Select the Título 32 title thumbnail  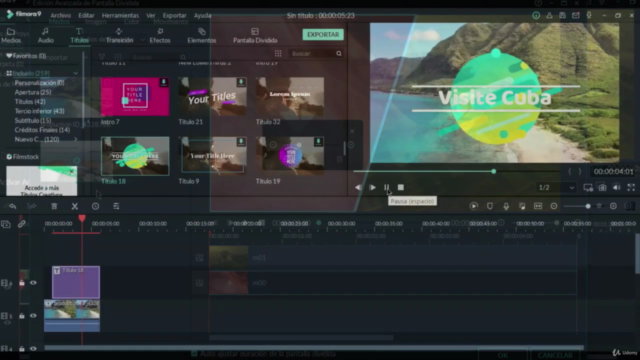tap(290, 97)
